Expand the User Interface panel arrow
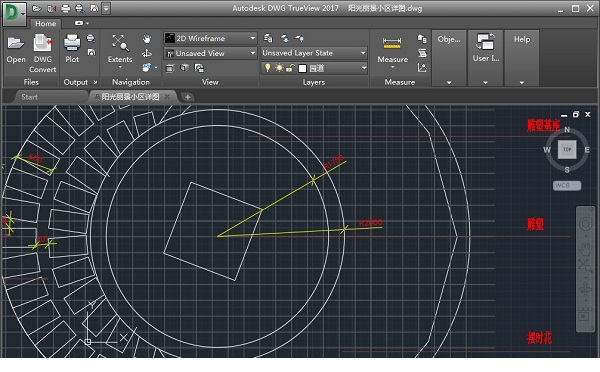This screenshot has width=600, height=372. [485, 82]
